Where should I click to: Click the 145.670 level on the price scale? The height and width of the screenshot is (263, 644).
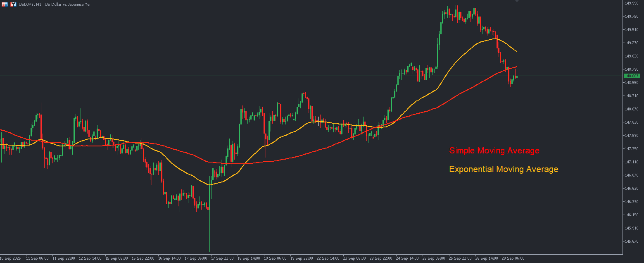632,241
